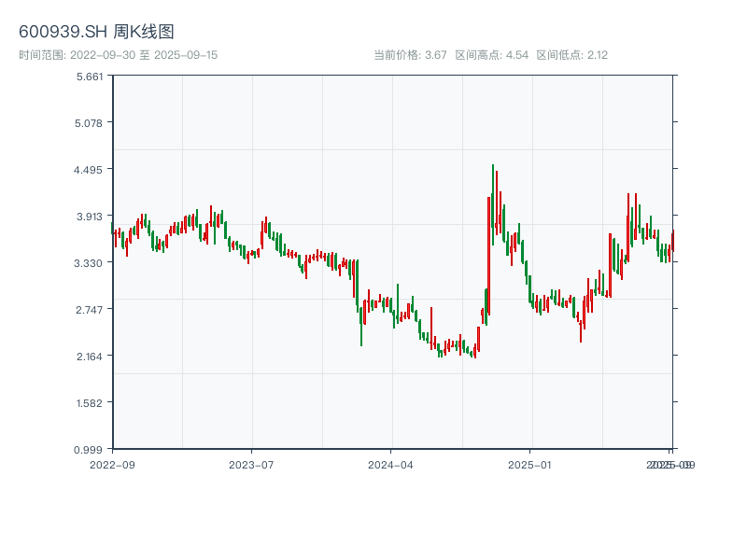Select the 时间范围 date range text
Image resolution: width=747 pixels, height=560 pixels.
[x=118, y=55]
